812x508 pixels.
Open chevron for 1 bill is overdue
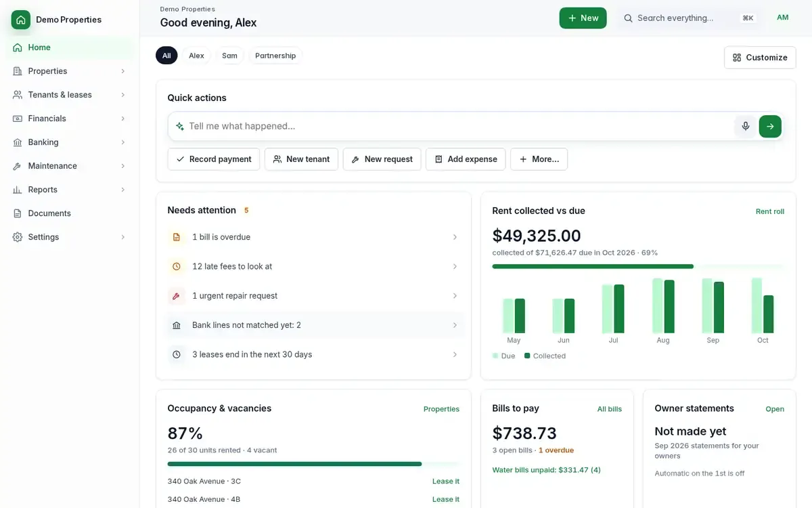point(455,237)
